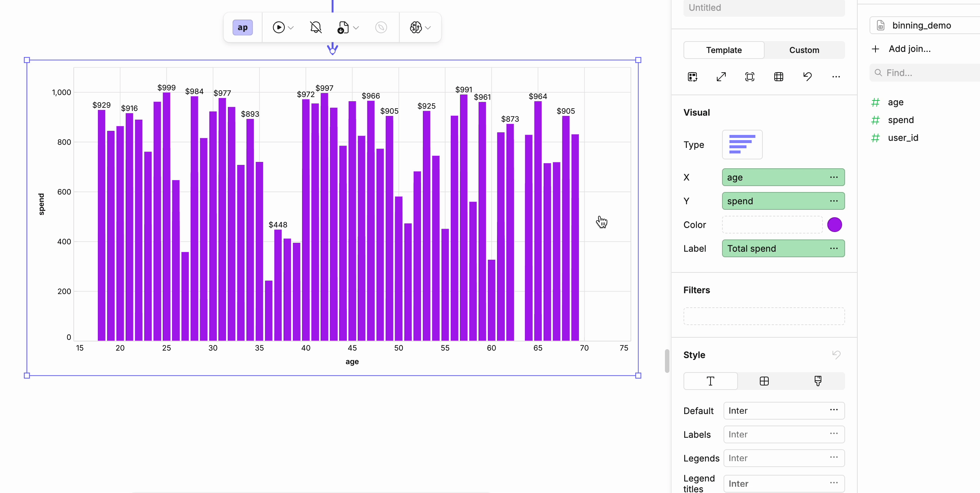Select the text T style tab

710,381
